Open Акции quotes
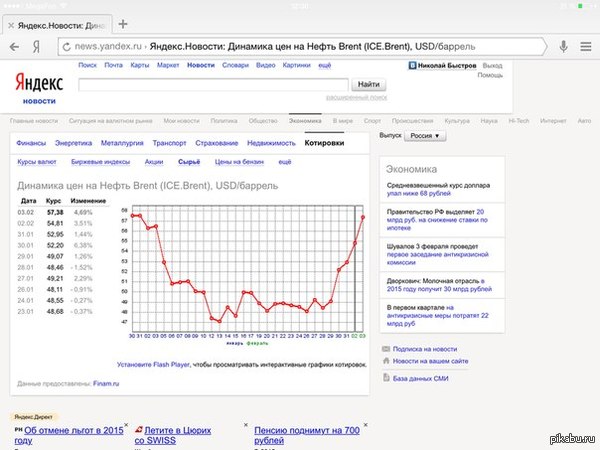The width and height of the screenshot is (600, 450). coord(154,162)
